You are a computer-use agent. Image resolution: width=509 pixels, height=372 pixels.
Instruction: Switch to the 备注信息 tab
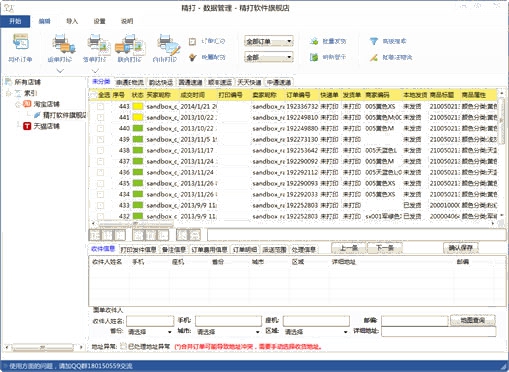coord(174,250)
